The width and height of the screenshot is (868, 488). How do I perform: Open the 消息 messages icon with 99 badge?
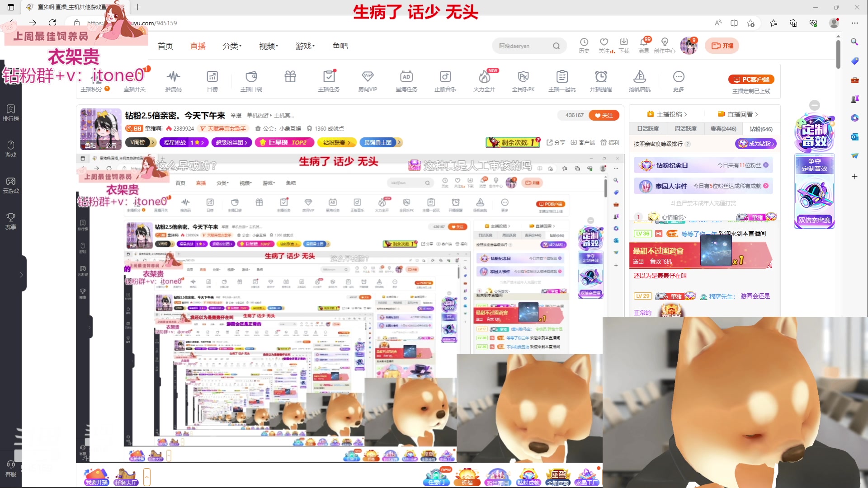(x=644, y=45)
